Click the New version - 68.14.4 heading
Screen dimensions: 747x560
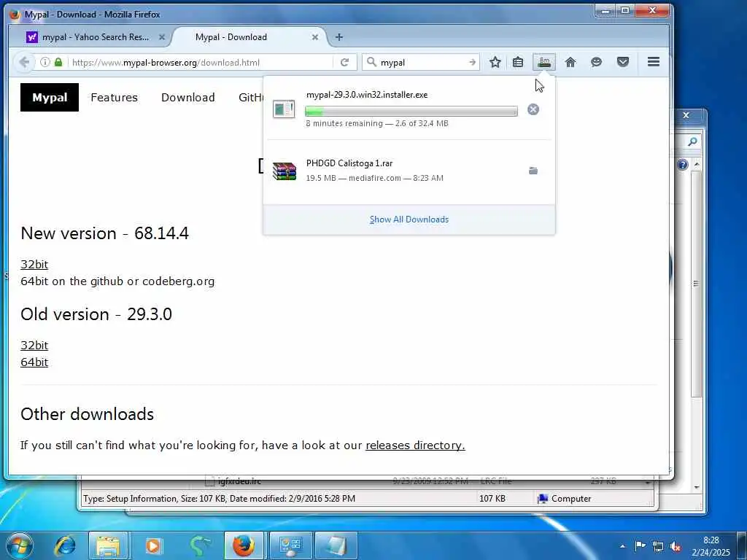(105, 233)
